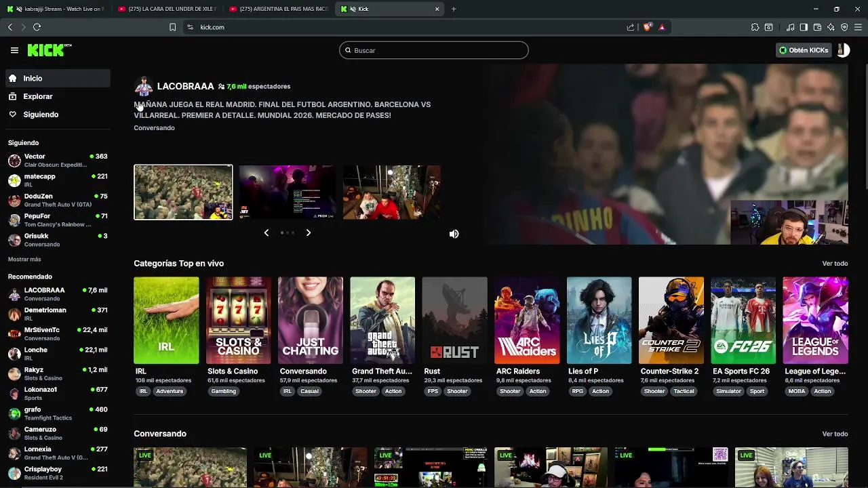The image size is (868, 488).
Task: Toggle the browser sidebar panel icon
Action: [804, 27]
